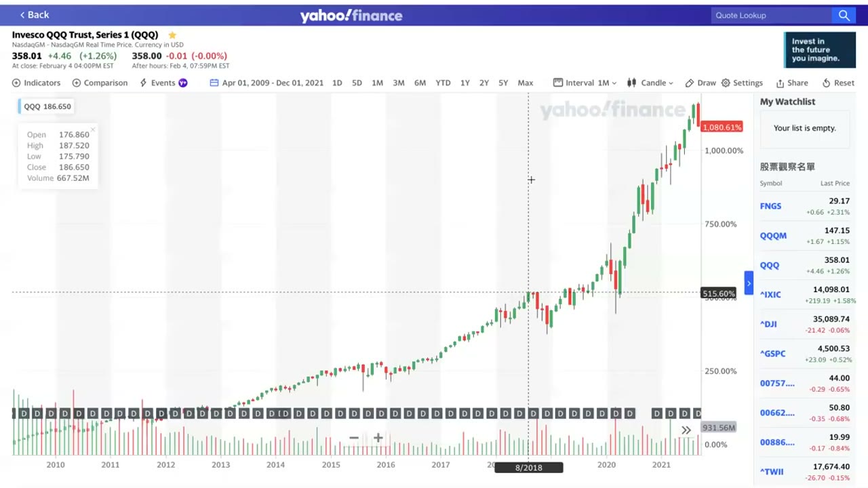Add a Comparison symbol
Screen dimensions: 868x488
(100, 83)
